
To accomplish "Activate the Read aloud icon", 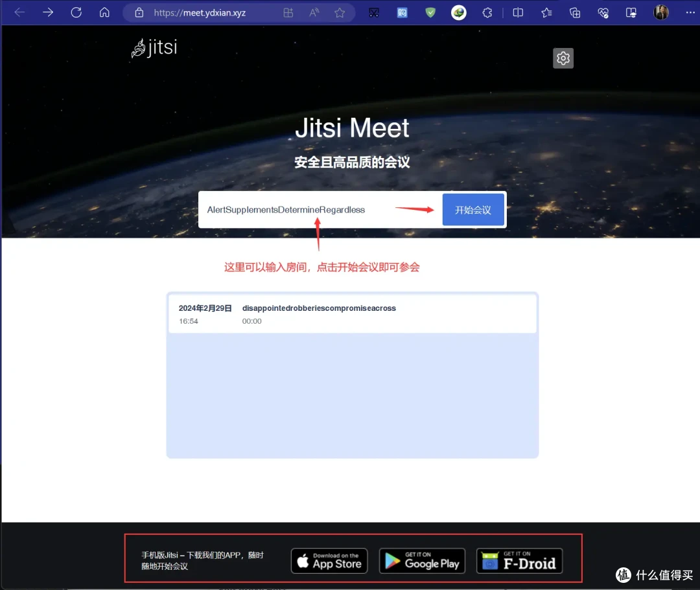I will [x=314, y=13].
